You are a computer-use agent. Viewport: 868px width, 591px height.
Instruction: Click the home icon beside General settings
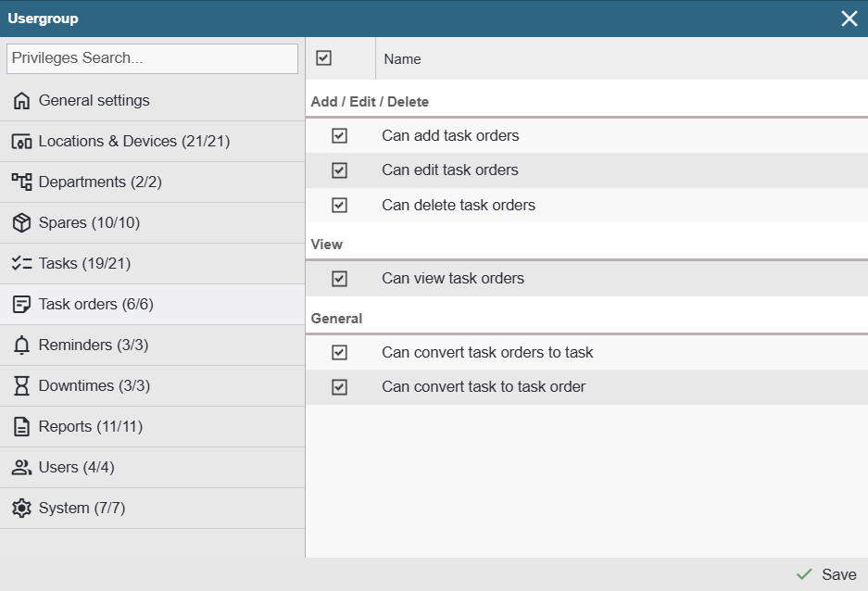21,101
